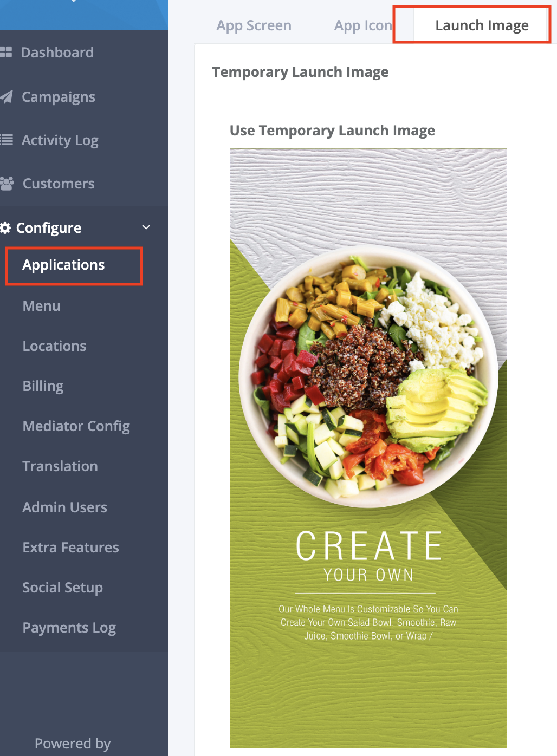The width and height of the screenshot is (557, 756).
Task: Click the salad bowl launch image preview
Action: click(368, 448)
